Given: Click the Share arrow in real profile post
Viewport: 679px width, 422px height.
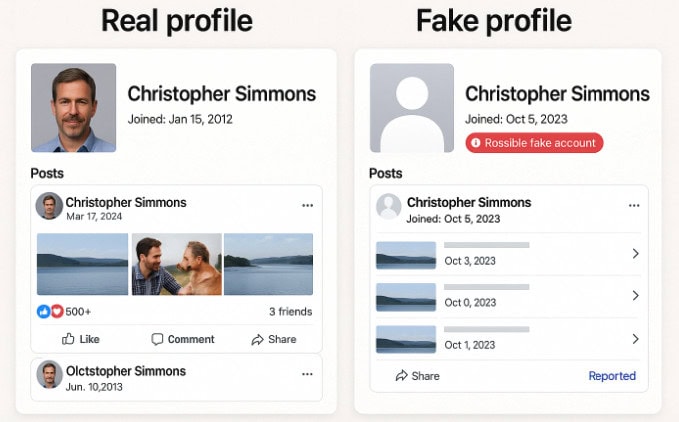Looking at the screenshot, I should point(257,339).
